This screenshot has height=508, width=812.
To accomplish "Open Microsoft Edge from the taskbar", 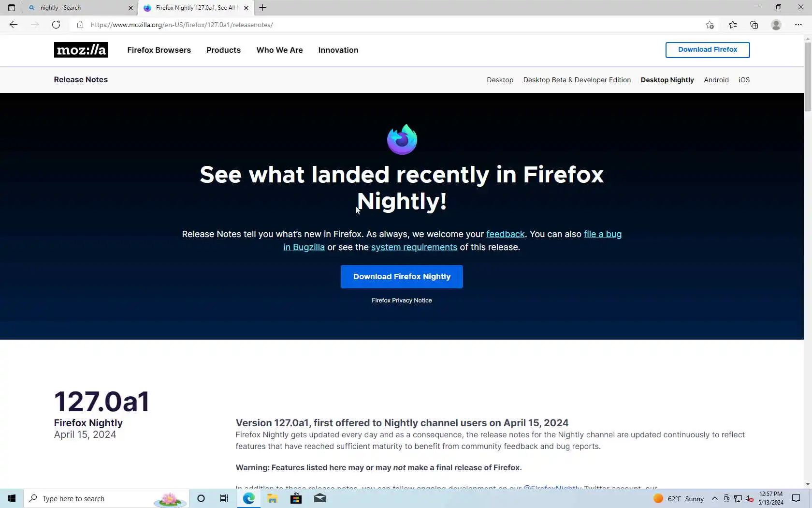I will pyautogui.click(x=249, y=498).
